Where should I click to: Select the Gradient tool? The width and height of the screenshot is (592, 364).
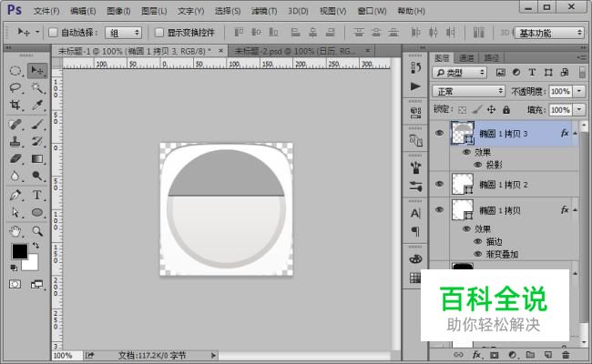[x=37, y=159]
